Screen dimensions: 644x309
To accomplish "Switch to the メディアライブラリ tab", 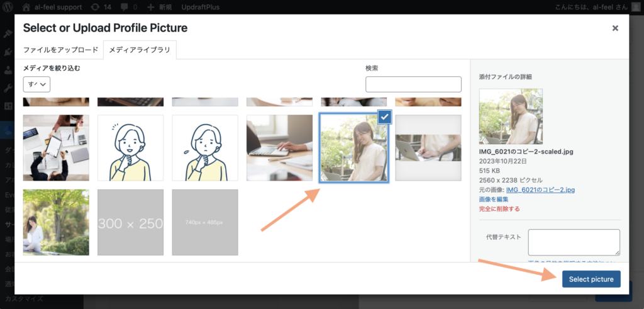I will [140, 50].
